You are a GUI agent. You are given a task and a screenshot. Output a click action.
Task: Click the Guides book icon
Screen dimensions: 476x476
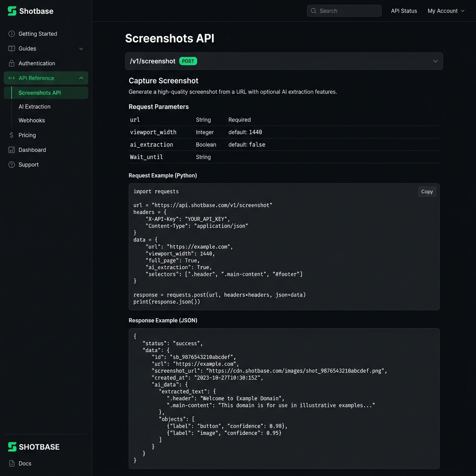(12, 48)
